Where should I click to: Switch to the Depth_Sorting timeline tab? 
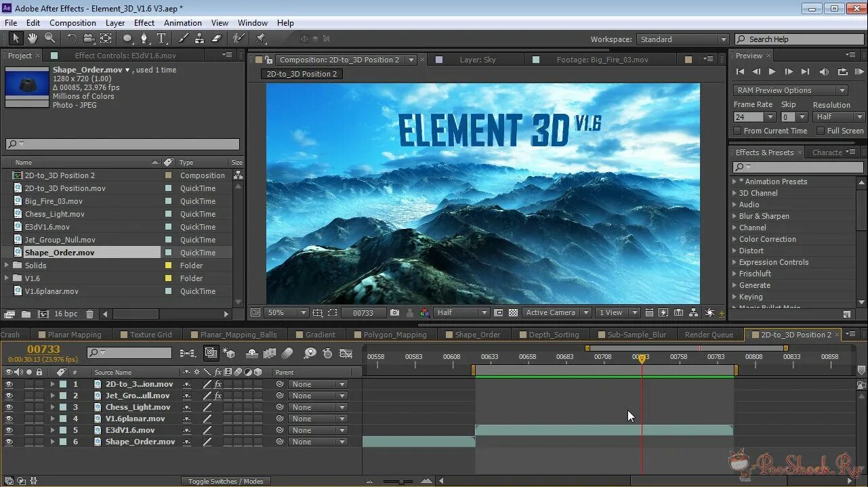[550, 335]
